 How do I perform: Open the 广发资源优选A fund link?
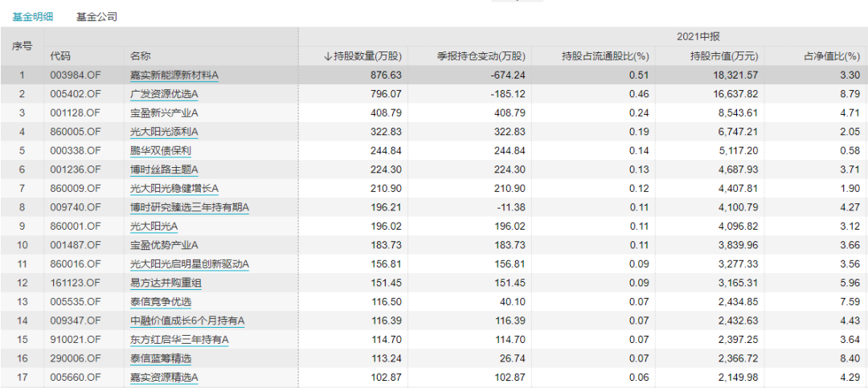click(164, 94)
